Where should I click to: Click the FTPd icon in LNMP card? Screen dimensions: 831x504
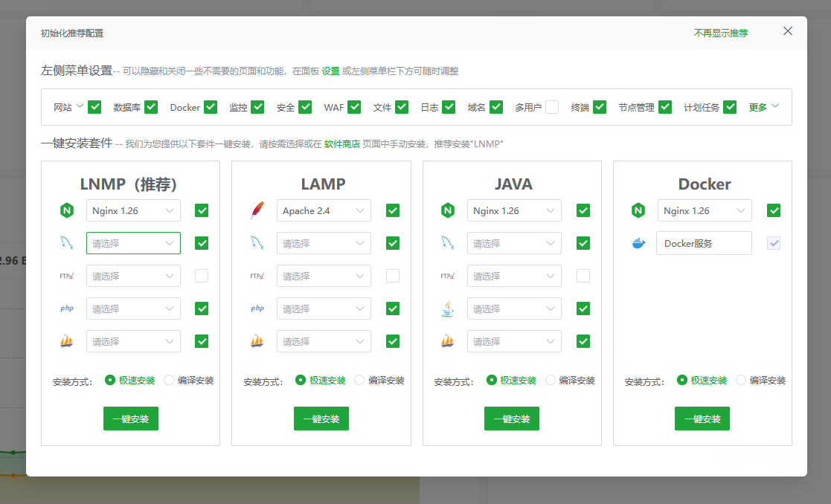tap(67, 276)
